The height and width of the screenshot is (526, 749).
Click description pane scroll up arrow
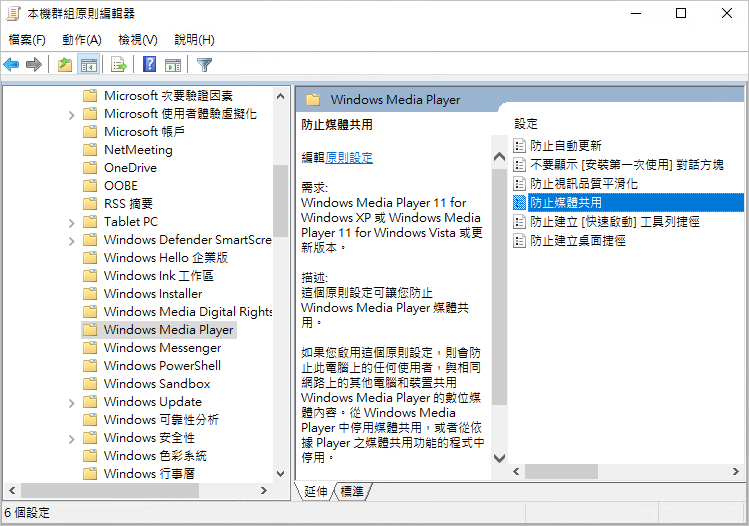tap(499, 157)
